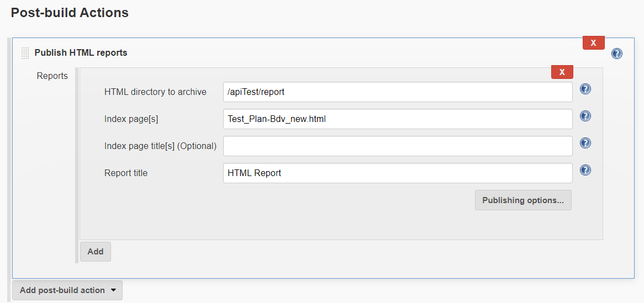
Task: Click the "Index page title[s] (Optional)" label
Action: (160, 146)
